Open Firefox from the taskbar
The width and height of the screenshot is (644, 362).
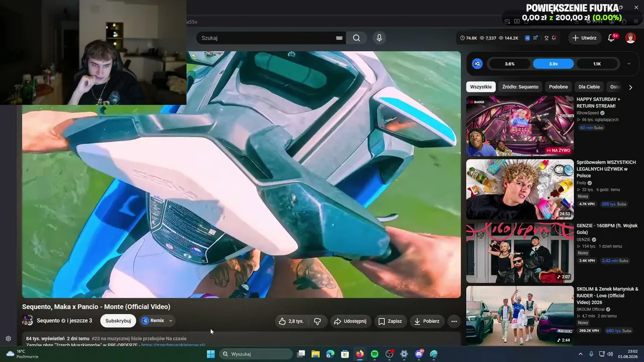[x=360, y=354]
